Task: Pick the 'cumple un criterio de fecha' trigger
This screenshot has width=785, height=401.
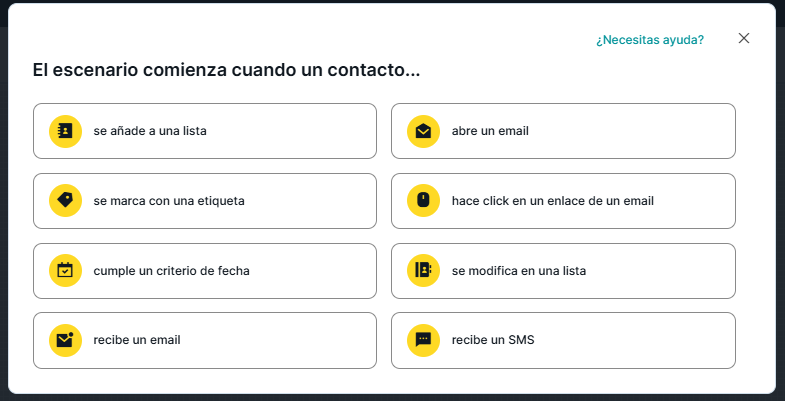Action: (x=171, y=270)
